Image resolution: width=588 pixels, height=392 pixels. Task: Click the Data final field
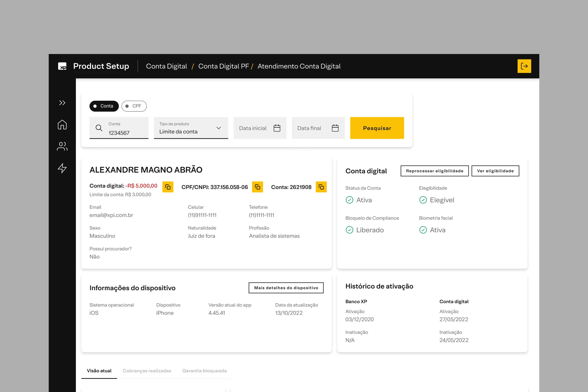click(318, 128)
